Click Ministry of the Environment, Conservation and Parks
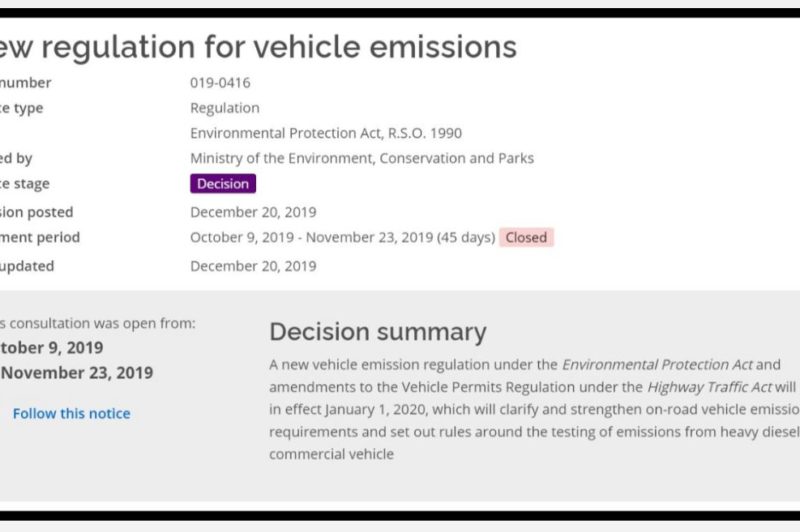Image resolution: width=800 pixels, height=532 pixels. tap(361, 158)
